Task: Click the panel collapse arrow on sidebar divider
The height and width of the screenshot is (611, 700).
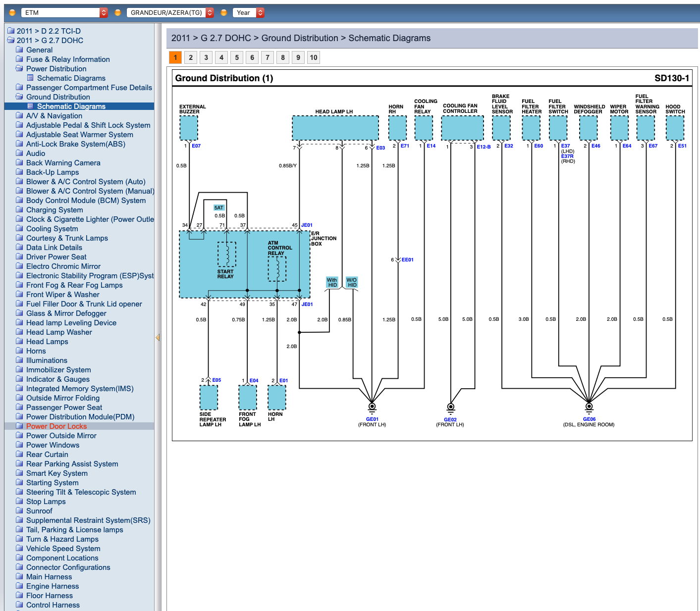Action: [158, 337]
